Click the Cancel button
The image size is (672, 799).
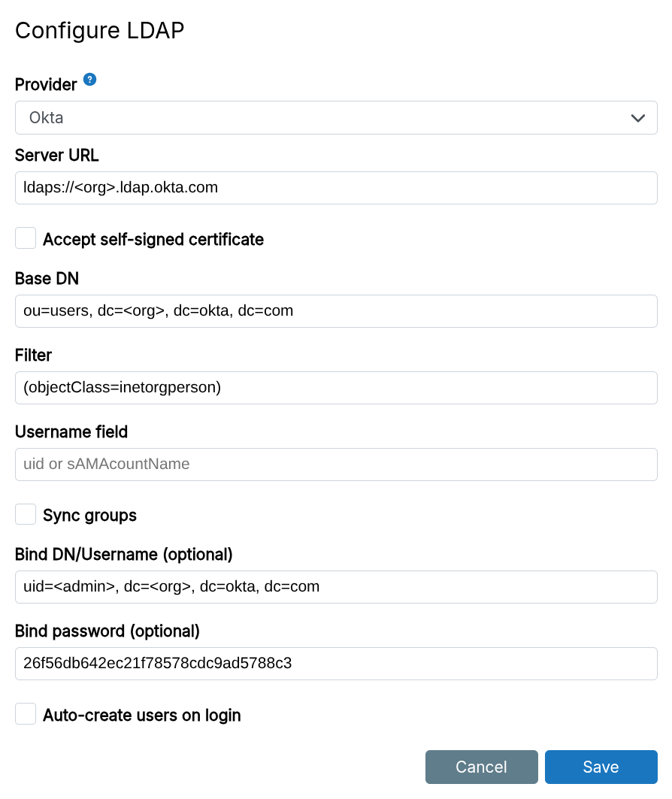tap(482, 767)
